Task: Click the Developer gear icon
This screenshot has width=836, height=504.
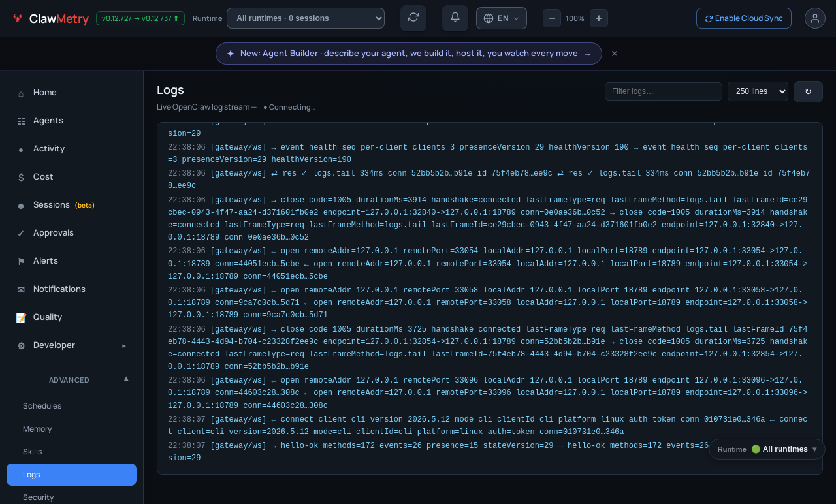Action: [21, 346]
